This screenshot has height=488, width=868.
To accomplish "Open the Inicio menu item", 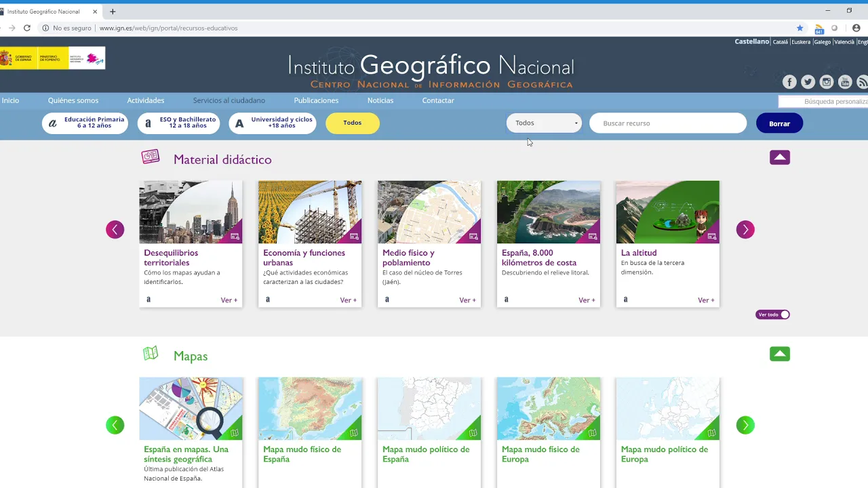I will [x=10, y=100].
